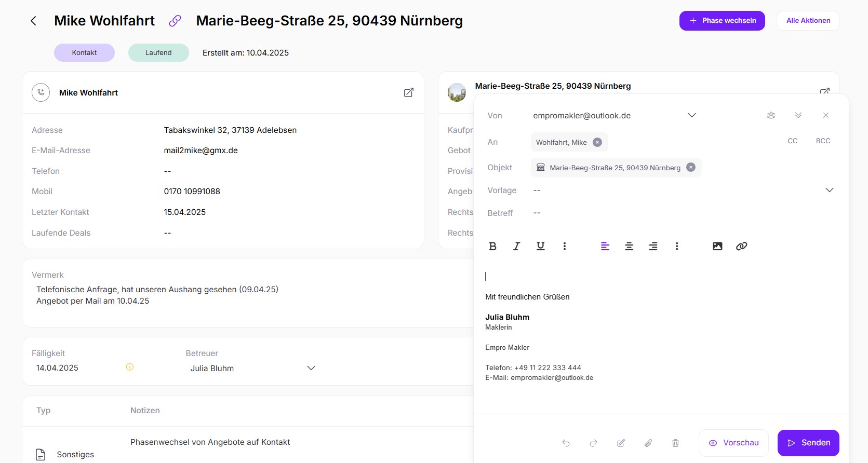
Task: Expand the Betreuer Julia Bluhm dropdown
Action: point(311,368)
